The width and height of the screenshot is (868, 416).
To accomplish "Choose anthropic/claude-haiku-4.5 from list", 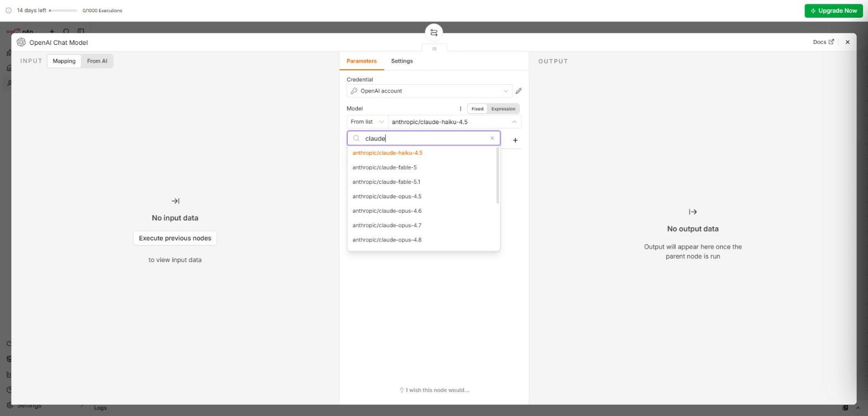I will point(422,153).
